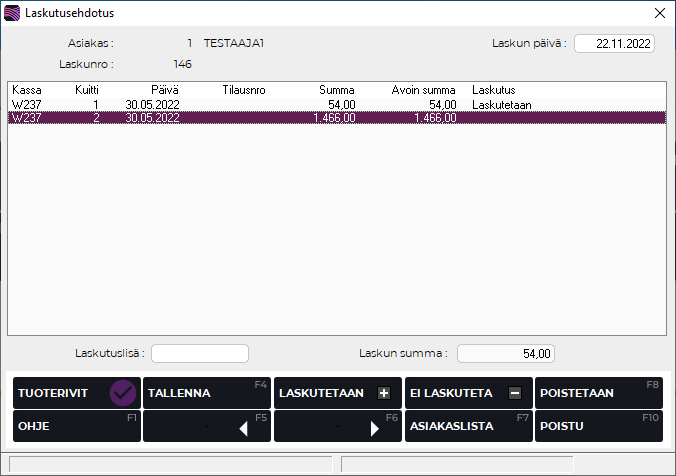Exit using the Poistu button
This screenshot has width=676, height=476.
tap(598, 425)
